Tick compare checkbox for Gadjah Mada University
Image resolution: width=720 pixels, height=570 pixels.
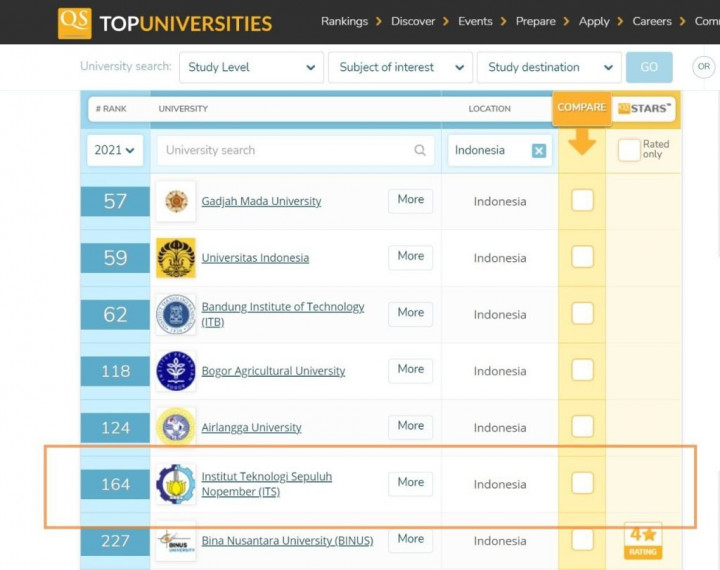[582, 200]
